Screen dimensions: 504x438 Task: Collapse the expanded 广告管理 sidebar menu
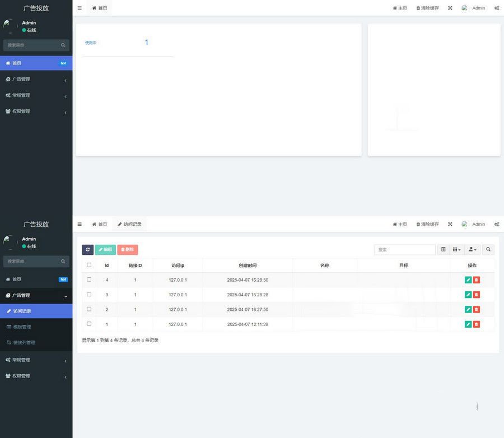[x=36, y=295]
